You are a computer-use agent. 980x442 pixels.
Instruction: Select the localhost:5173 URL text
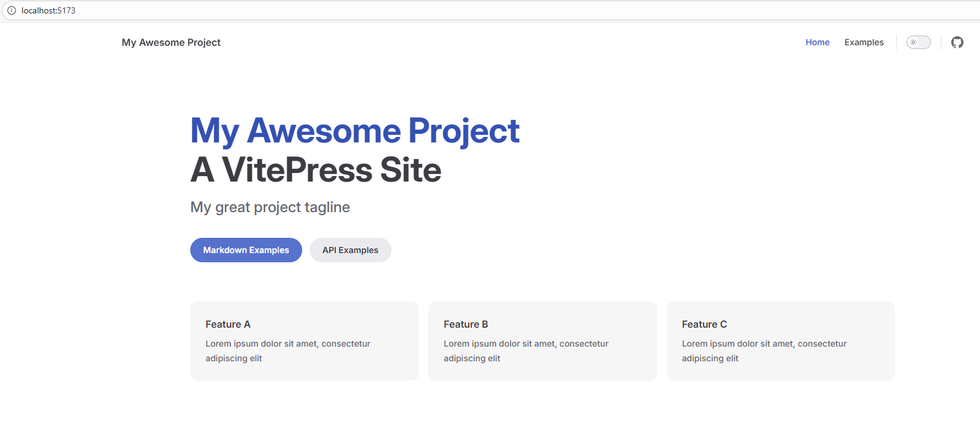tap(48, 10)
